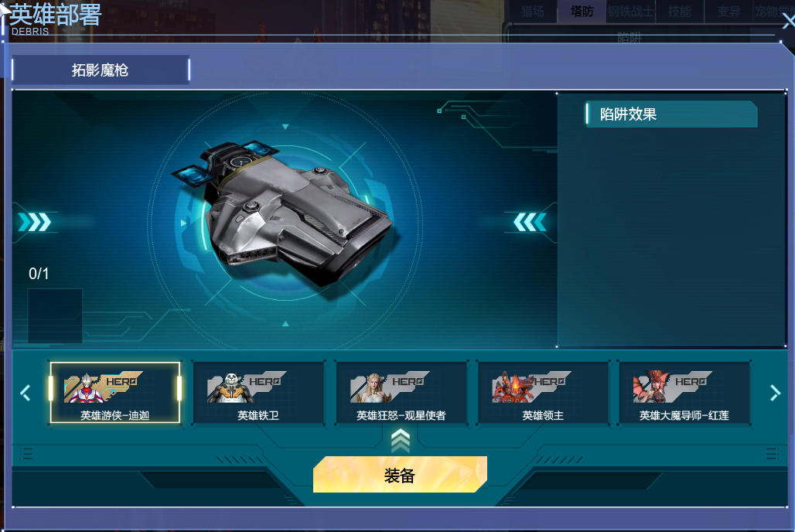Click the 拓影魔枪 name header
This screenshot has width=795, height=532.
coord(101,70)
